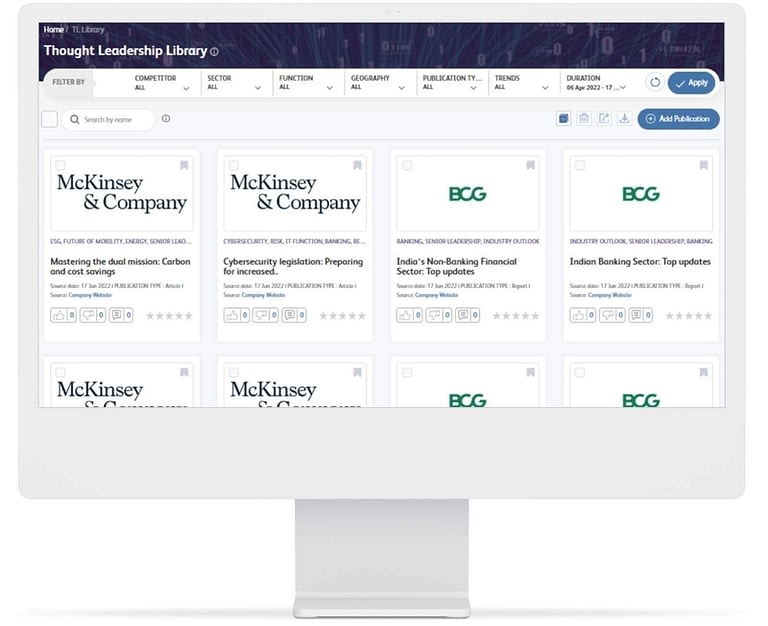The width and height of the screenshot is (768, 626).
Task: Open title Cybersecurity legislation: Preparing for increased..
Action: (293, 266)
